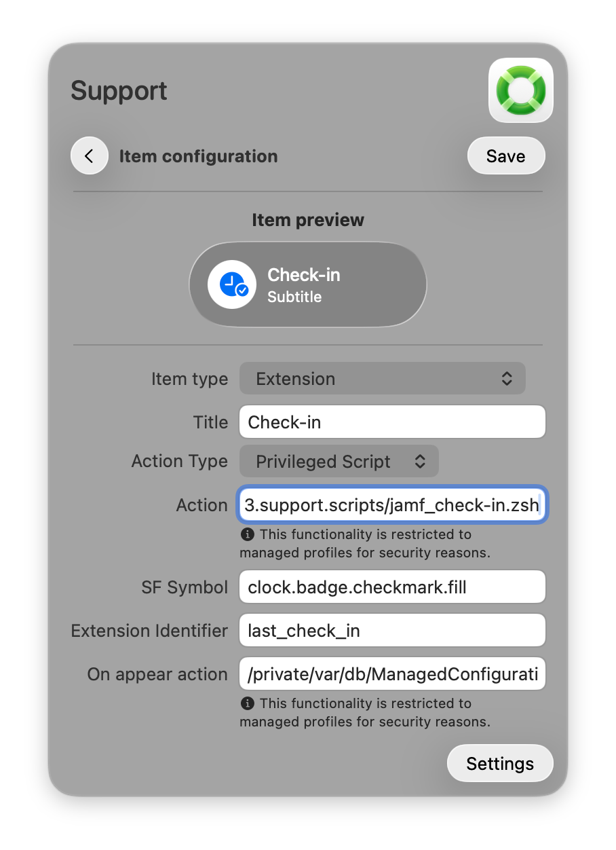
Task: Save the item configuration
Action: (505, 156)
